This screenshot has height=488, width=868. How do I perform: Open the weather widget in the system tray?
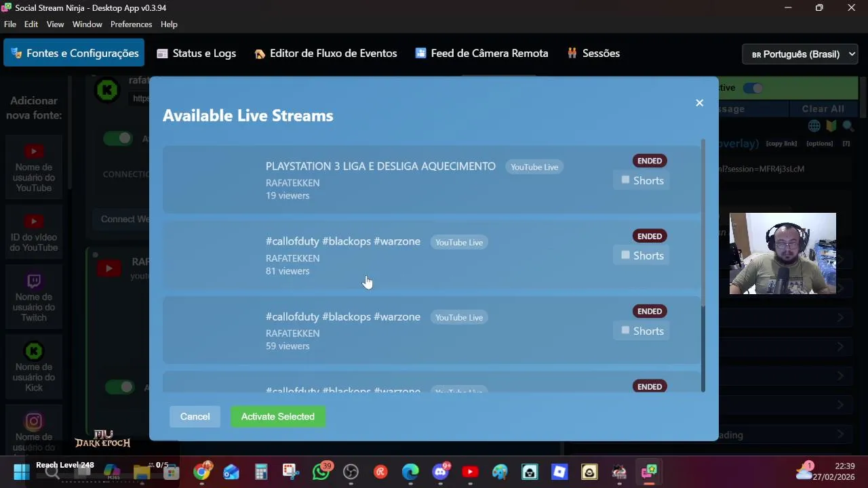click(805, 471)
